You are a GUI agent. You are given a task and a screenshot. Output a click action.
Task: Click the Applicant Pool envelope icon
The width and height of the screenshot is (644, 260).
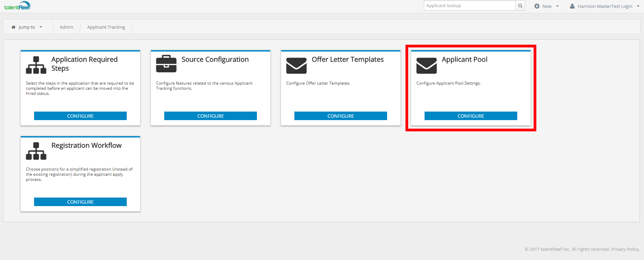427,66
